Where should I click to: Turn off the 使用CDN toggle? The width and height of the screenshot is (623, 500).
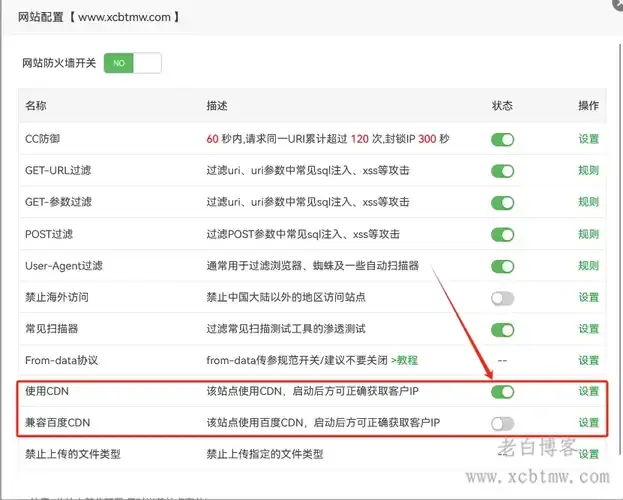pyautogui.click(x=502, y=392)
